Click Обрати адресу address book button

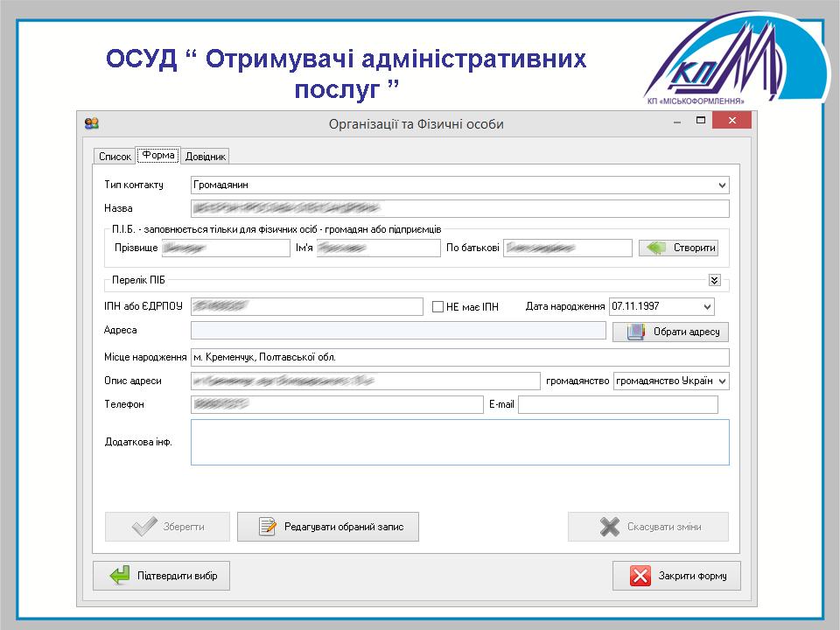(x=670, y=332)
